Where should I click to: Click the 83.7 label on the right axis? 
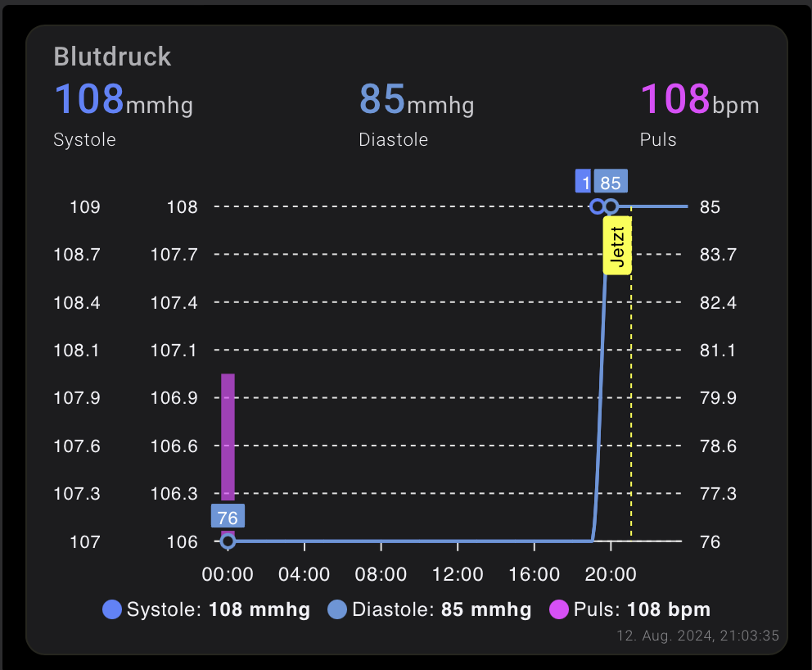(x=718, y=255)
